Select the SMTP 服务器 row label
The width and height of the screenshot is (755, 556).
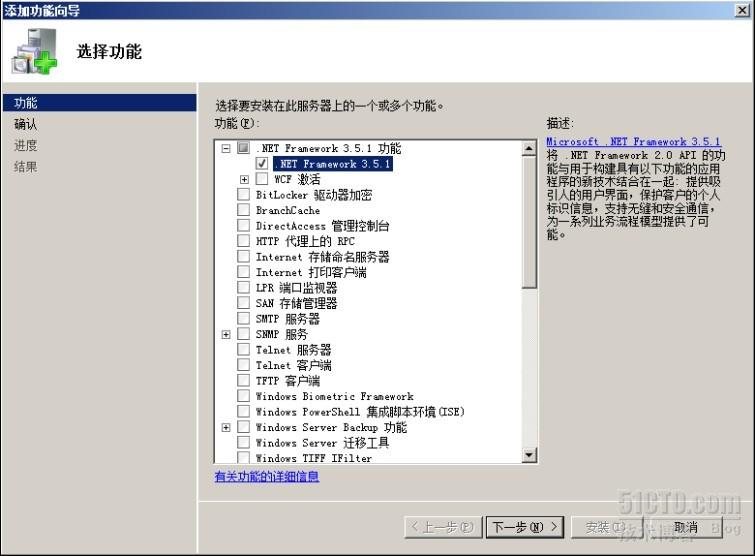point(287,318)
